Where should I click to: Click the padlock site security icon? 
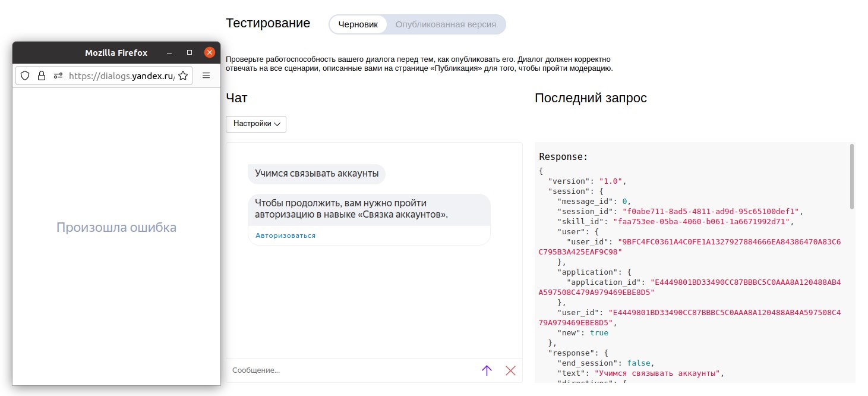click(42, 76)
